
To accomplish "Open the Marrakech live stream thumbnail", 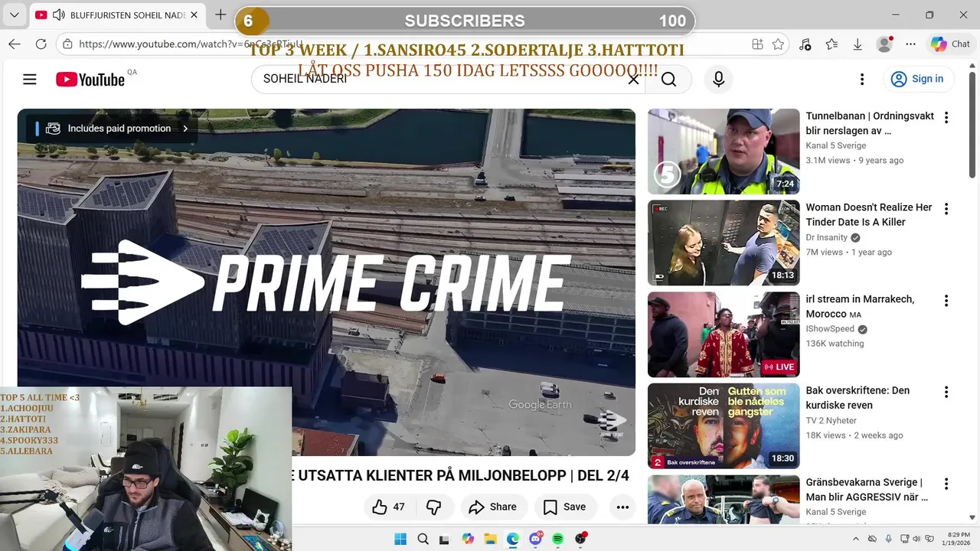I will pos(724,334).
